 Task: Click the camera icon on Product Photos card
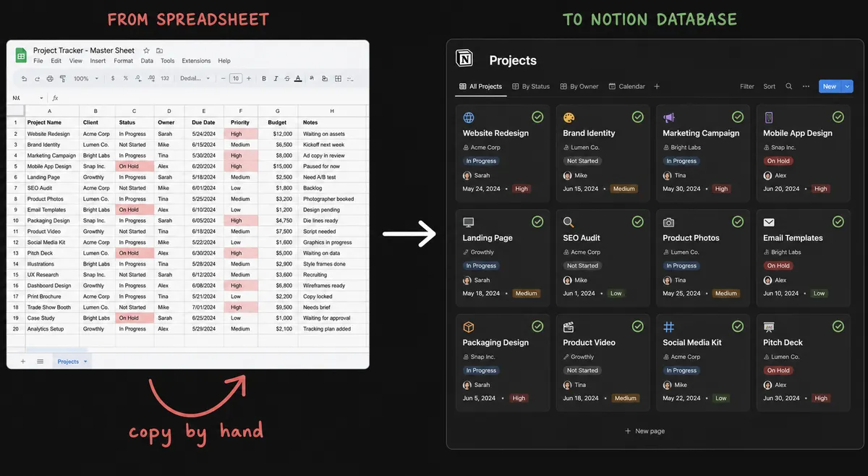point(669,222)
